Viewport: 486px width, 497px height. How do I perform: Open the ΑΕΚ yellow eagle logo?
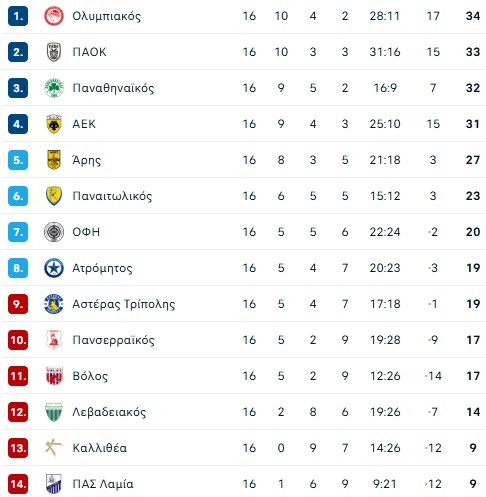pyautogui.click(x=54, y=124)
